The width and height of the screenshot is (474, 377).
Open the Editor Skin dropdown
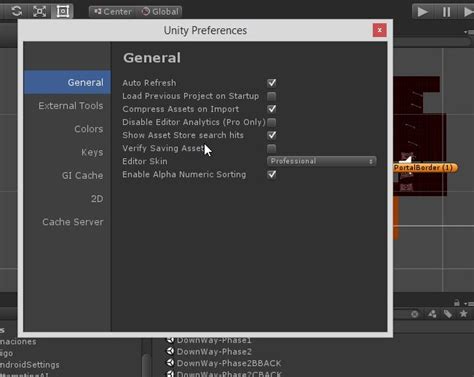click(322, 161)
